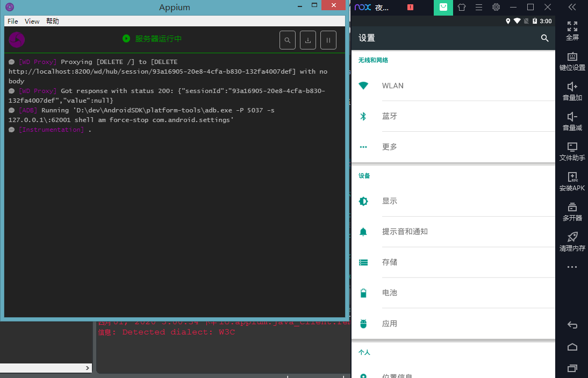588x378 pixels.
Task: Open WLAN settings in Android
Action: (392, 85)
